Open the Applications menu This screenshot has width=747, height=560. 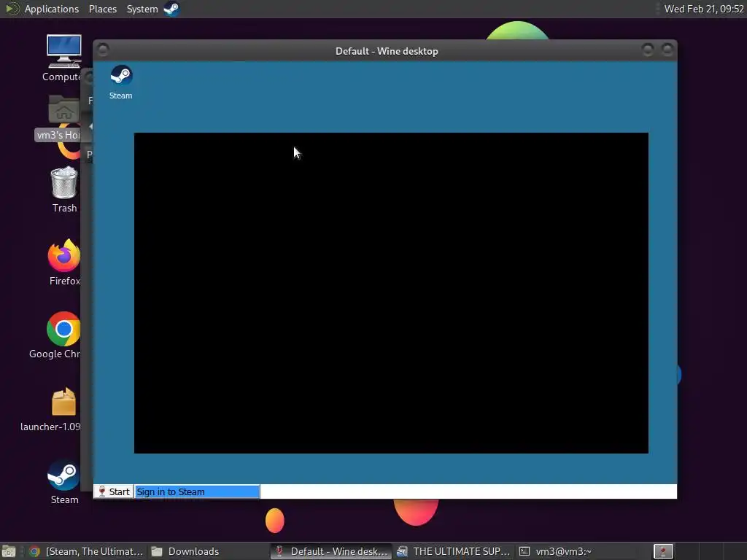pyautogui.click(x=52, y=9)
